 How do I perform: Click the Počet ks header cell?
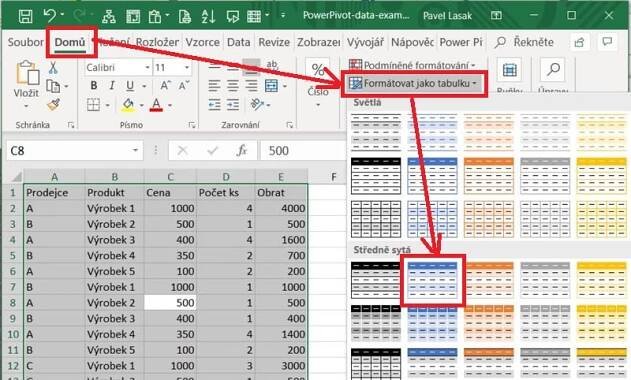226,192
